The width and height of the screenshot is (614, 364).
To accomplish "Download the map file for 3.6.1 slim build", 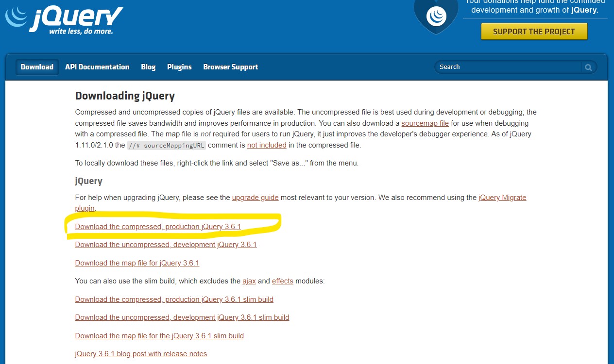I will 159,336.
